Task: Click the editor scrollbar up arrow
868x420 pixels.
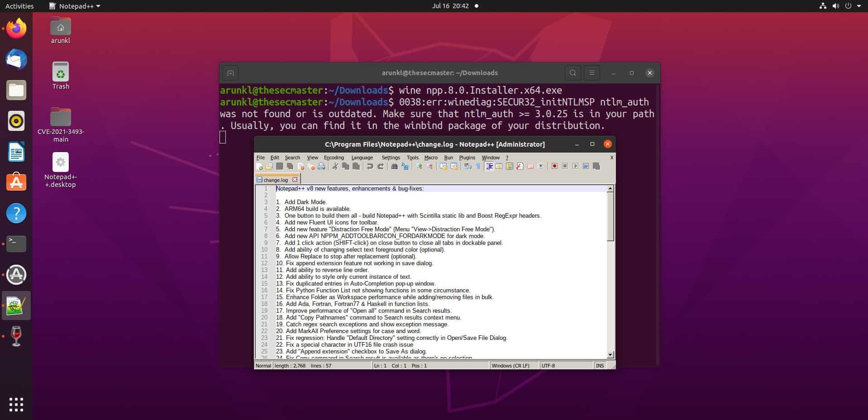Action: [610, 188]
